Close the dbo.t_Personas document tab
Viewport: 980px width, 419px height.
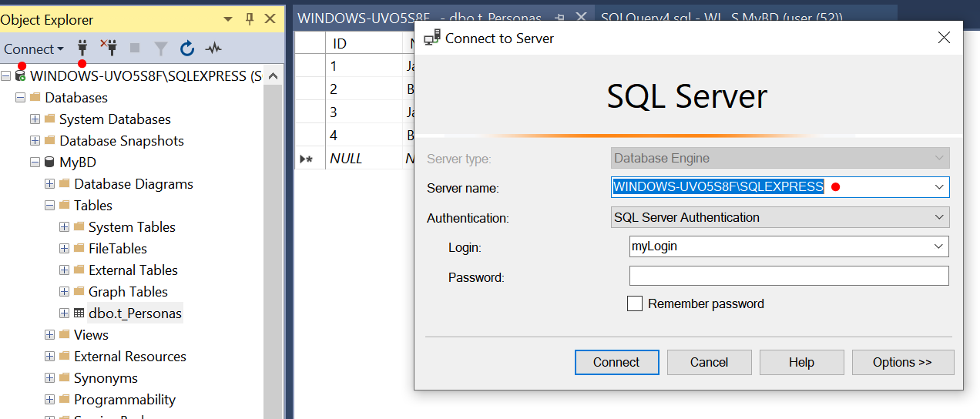(x=581, y=16)
